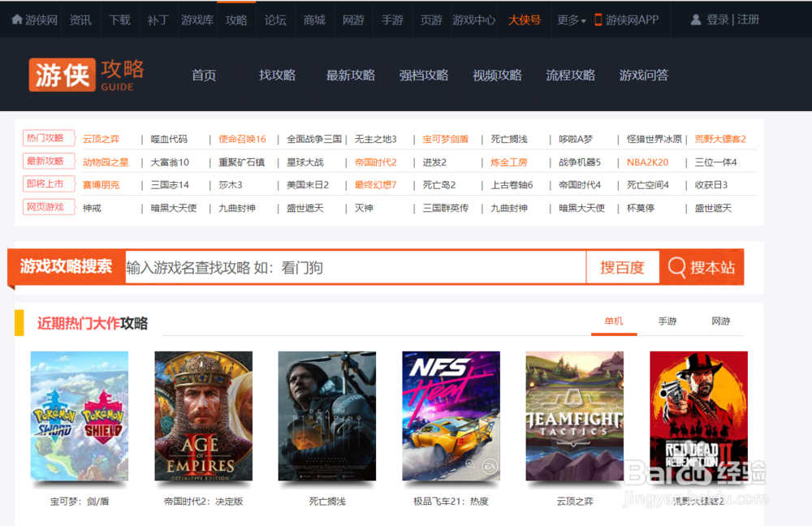
Task: Open 资讯 in the top navigation
Action: (x=80, y=19)
